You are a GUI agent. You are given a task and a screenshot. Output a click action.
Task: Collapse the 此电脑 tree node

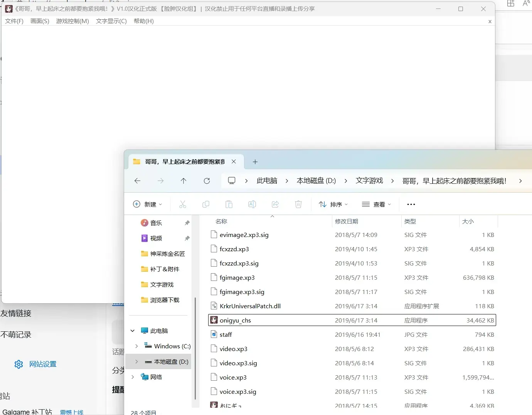[x=133, y=331]
